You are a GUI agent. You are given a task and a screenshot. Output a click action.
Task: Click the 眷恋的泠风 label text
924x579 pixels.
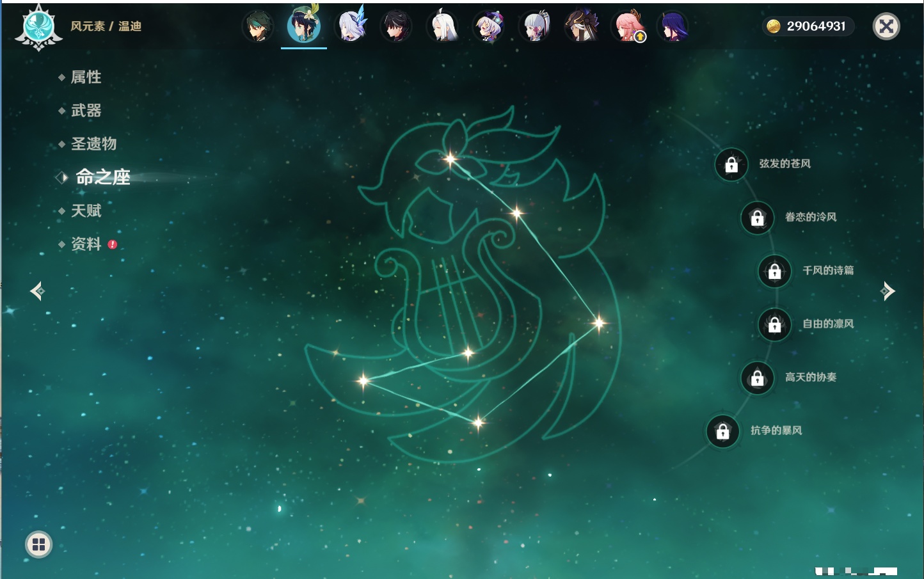point(811,217)
